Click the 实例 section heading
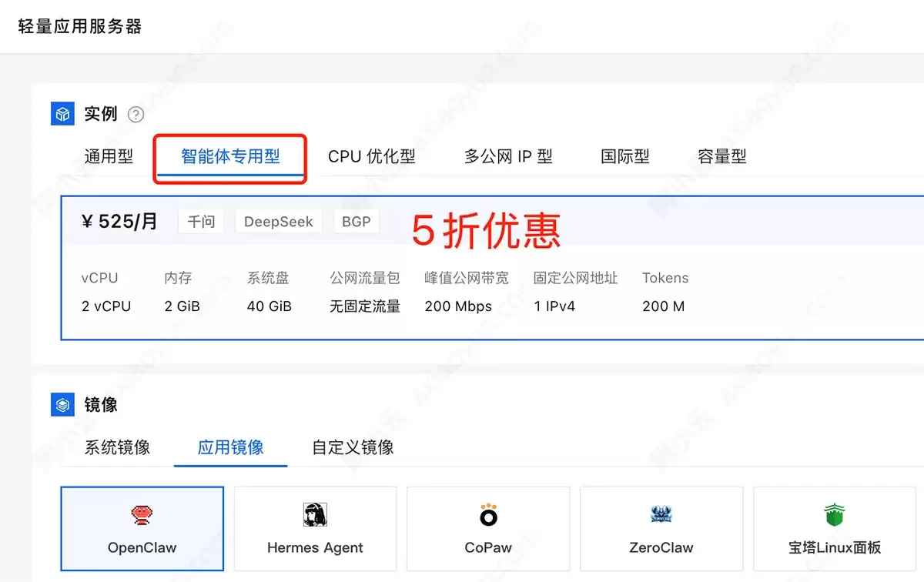Image resolution: width=924 pixels, height=582 pixels. coord(101,114)
